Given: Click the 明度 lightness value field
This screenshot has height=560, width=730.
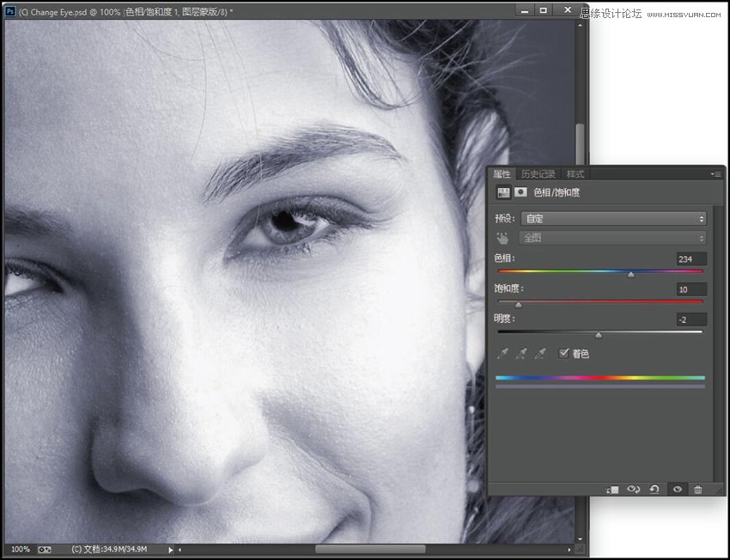Looking at the screenshot, I should click(690, 320).
